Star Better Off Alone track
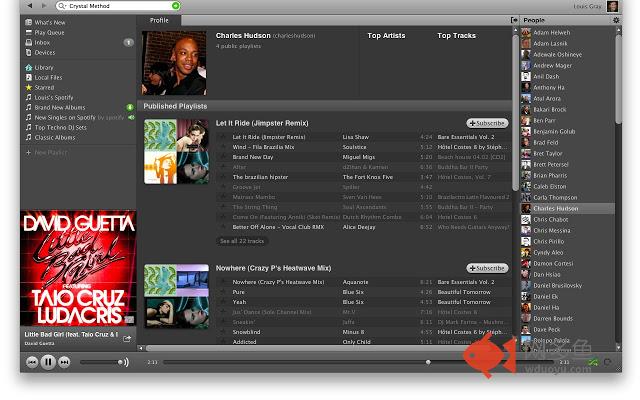Screen dimensions: 640x400 (x=223, y=227)
